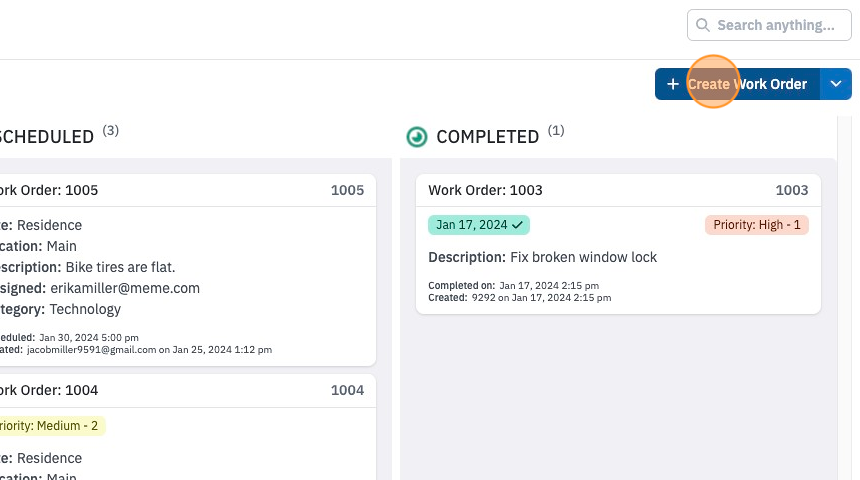Select the SCHEDULED column heading
Image resolution: width=860 pixels, height=480 pixels.
point(47,137)
